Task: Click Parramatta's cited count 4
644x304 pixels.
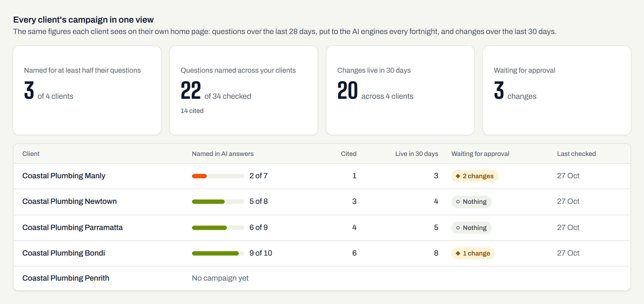Action: tap(354, 228)
